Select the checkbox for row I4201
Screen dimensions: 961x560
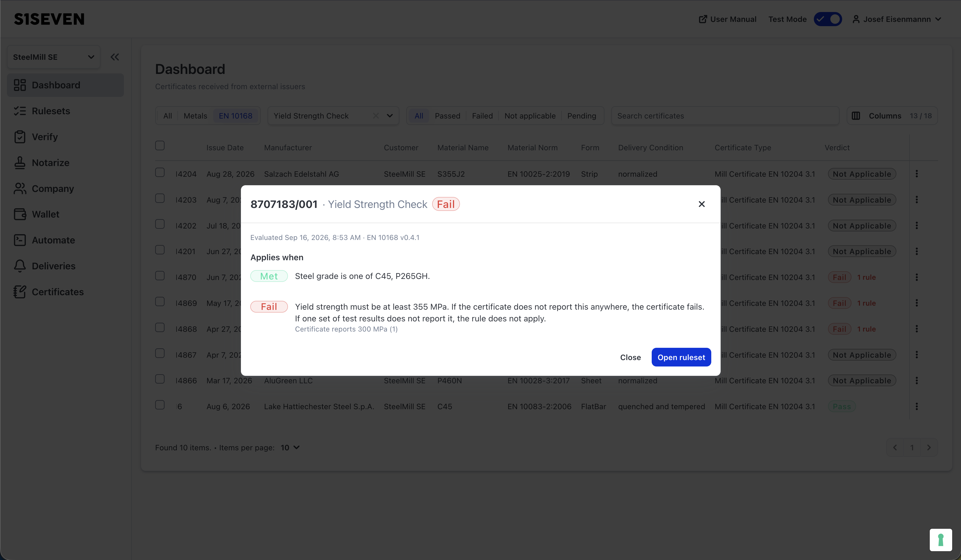(x=160, y=250)
